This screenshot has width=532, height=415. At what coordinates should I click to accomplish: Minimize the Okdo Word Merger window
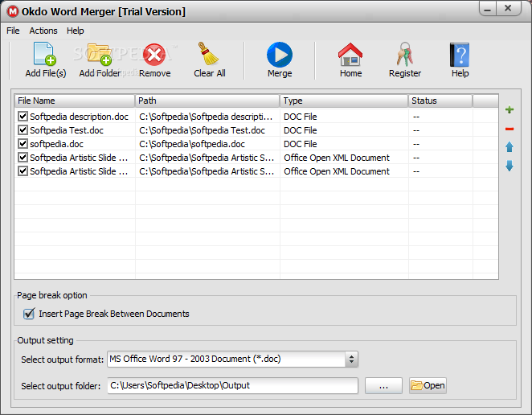tap(488, 9)
